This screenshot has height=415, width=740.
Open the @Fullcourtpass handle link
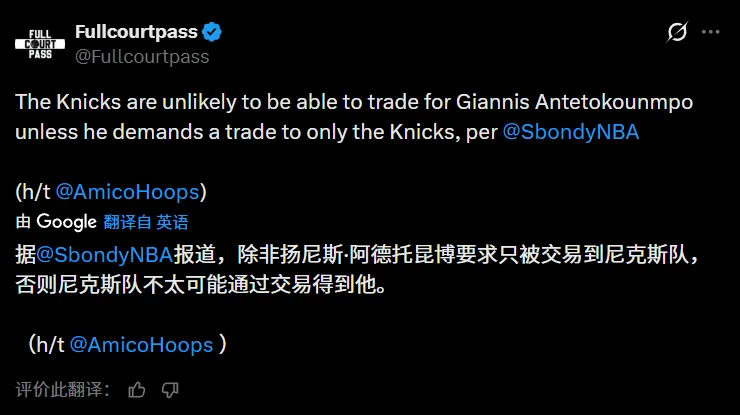[142, 57]
